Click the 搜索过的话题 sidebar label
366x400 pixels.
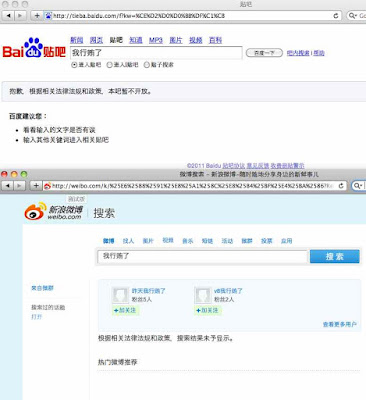tap(48, 307)
